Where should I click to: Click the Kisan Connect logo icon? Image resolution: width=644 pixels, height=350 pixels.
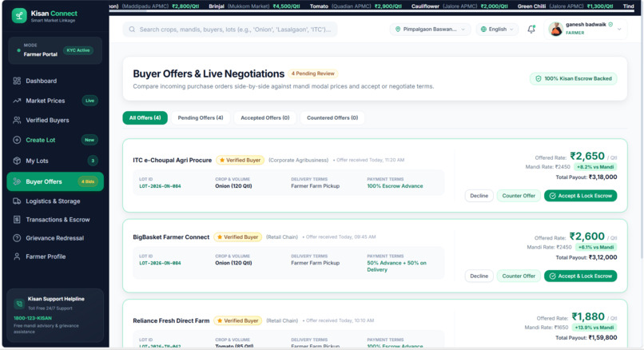click(19, 16)
